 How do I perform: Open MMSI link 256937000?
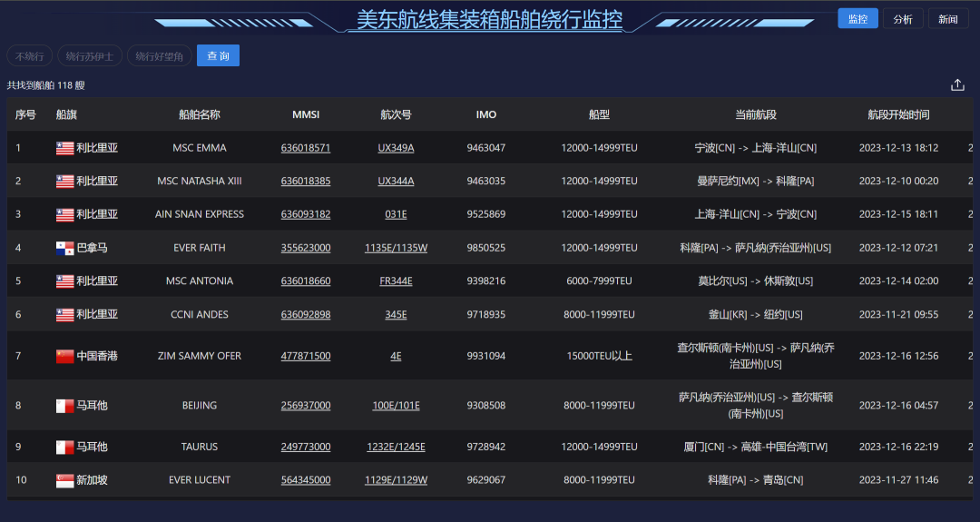point(306,406)
